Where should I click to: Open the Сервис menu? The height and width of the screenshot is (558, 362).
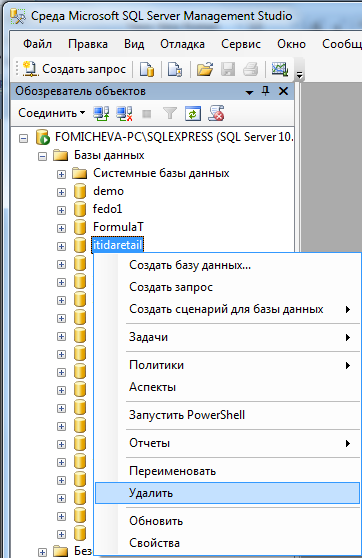tap(241, 44)
